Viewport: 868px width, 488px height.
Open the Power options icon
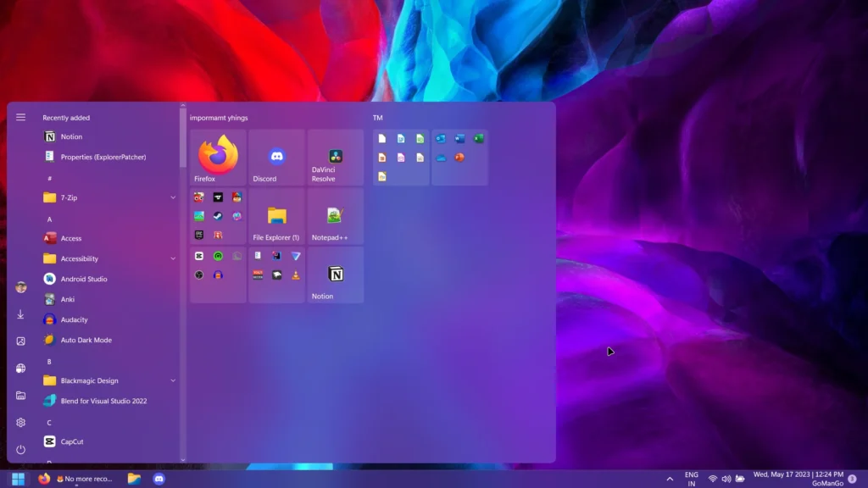20,449
